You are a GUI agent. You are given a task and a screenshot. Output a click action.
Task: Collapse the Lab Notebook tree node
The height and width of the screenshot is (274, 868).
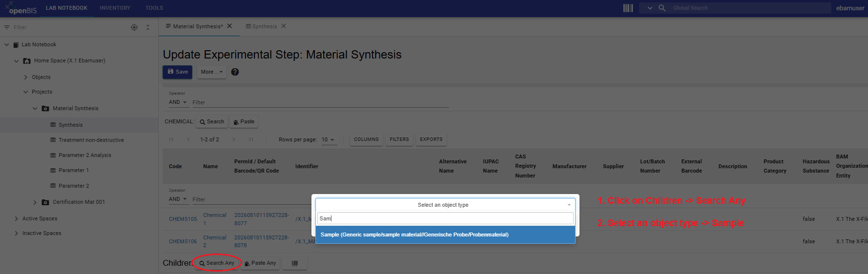pos(7,44)
